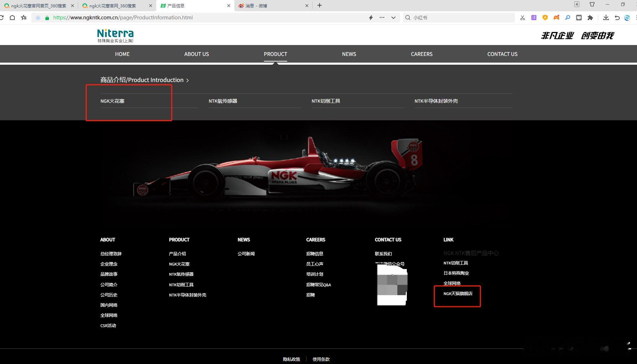
Task: Open 联系我们 footer link
Action: 383,254
